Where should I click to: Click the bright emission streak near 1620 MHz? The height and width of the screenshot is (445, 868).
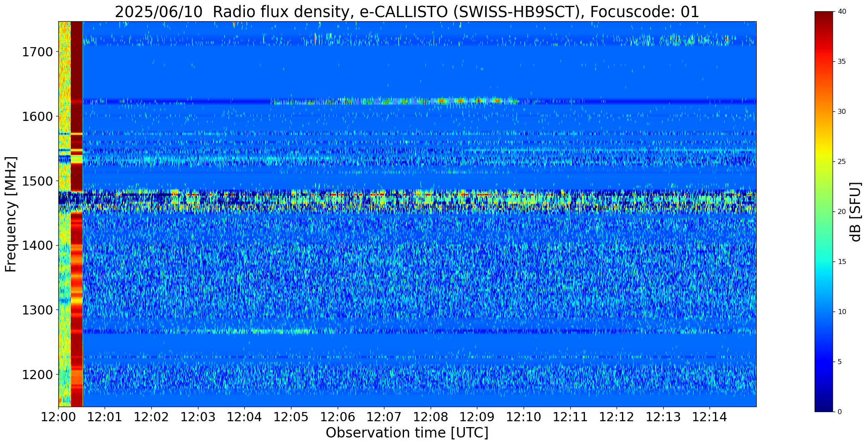394,101
